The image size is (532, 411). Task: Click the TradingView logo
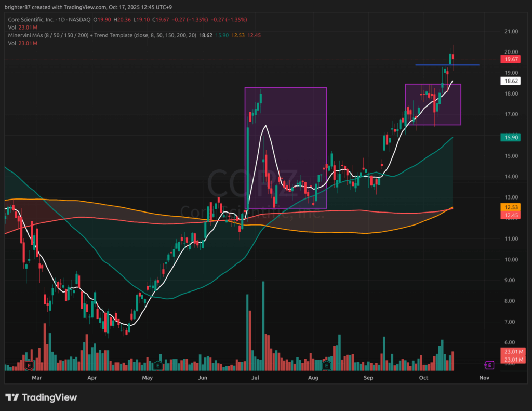42,397
